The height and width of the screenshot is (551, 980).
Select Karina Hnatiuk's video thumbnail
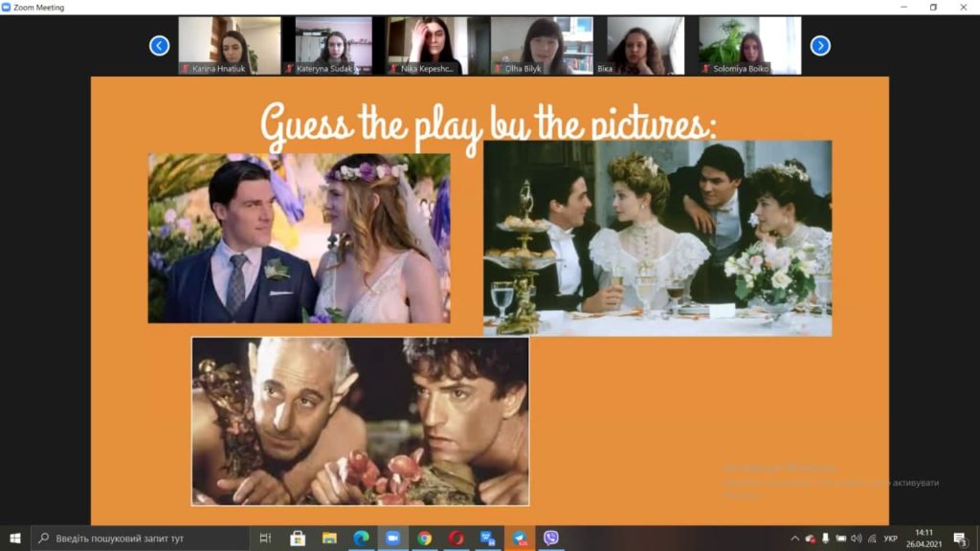[230, 46]
